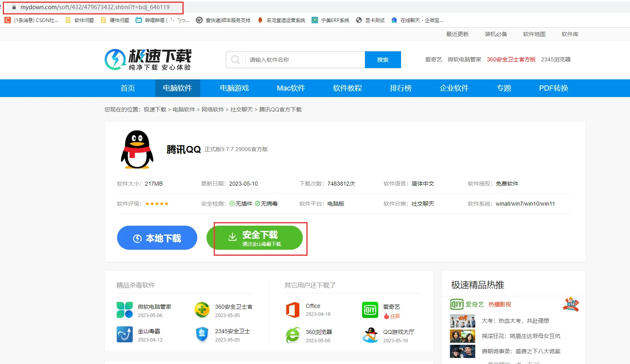Open the 企业软件 navigation tab

[454, 88]
